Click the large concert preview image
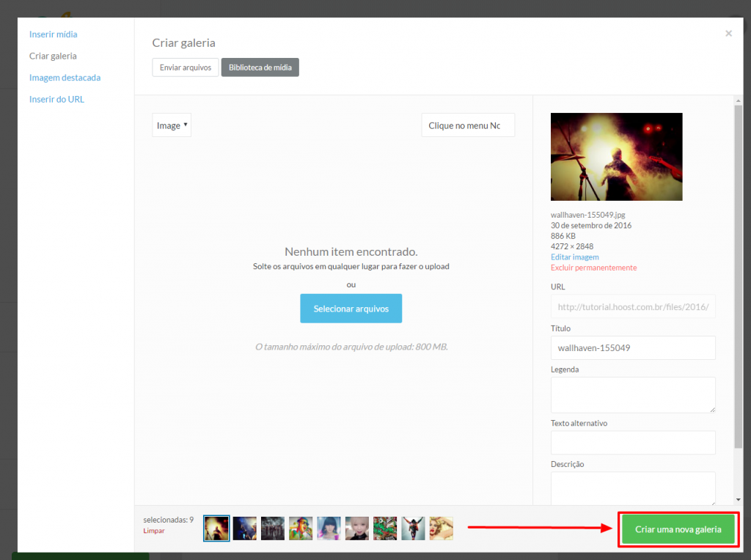 coord(616,156)
